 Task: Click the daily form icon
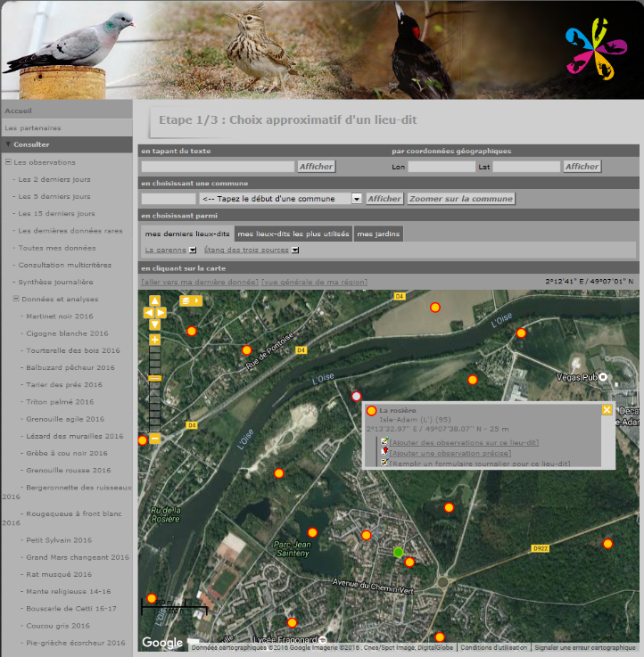[x=384, y=462]
